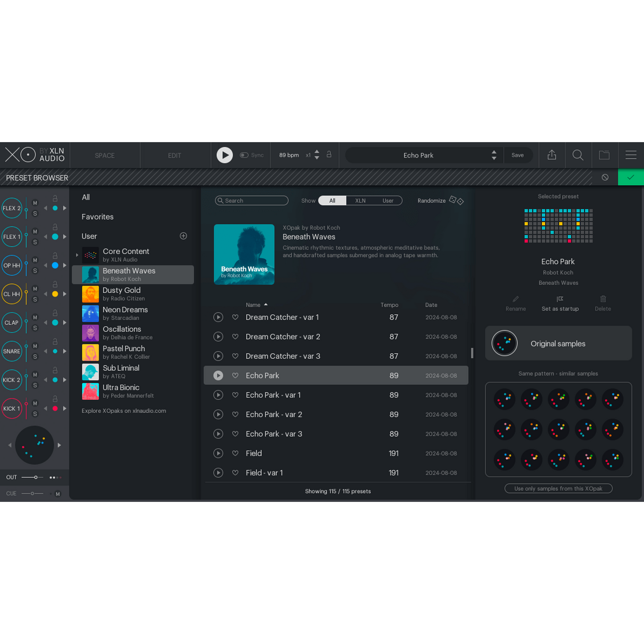The height and width of the screenshot is (644, 644).
Task: Click Use only samples from this XOpak
Action: coord(558,488)
